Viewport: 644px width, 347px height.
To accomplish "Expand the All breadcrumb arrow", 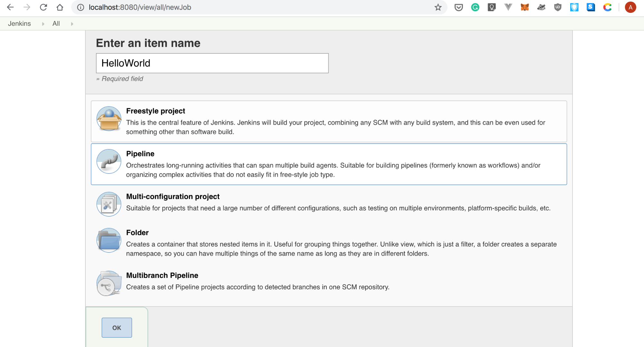I will coord(72,24).
